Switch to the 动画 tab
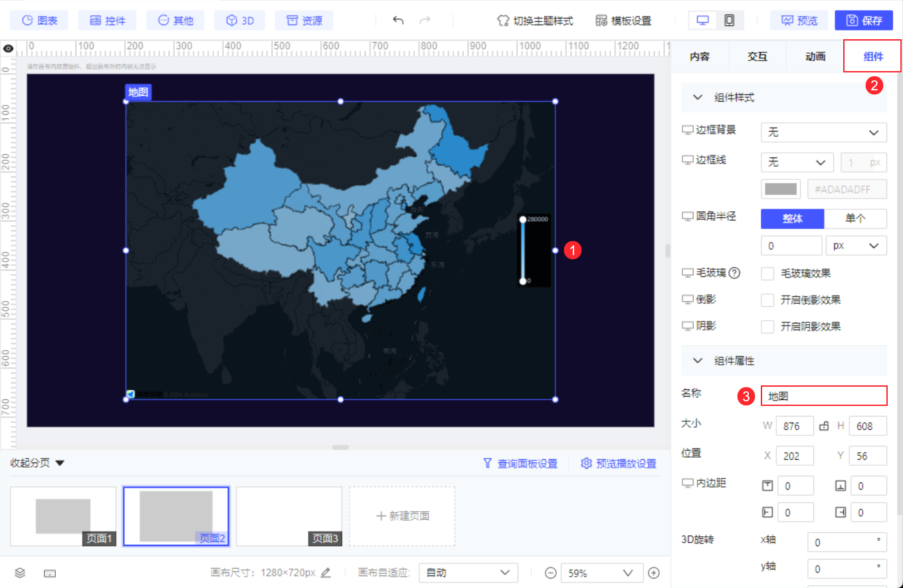Viewport: 903px width, 588px height. pos(815,56)
